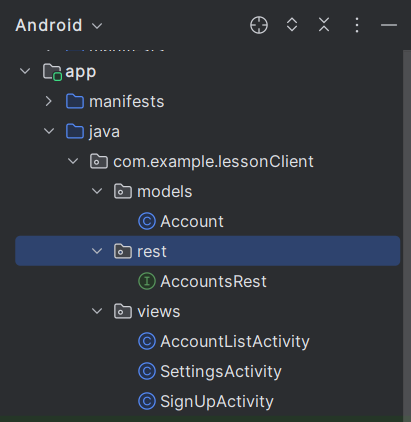Hide the project tool window
This screenshot has height=422, width=411.
389,25
